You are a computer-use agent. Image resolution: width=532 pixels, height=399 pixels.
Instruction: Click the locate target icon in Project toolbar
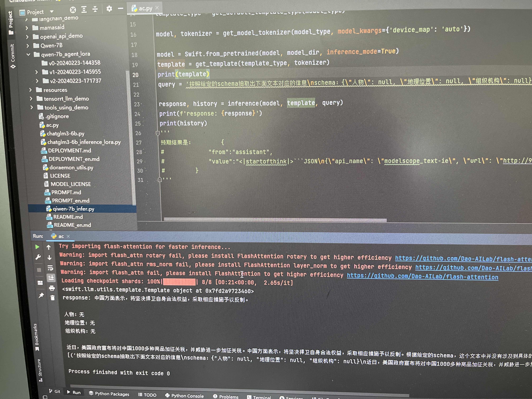point(73,10)
